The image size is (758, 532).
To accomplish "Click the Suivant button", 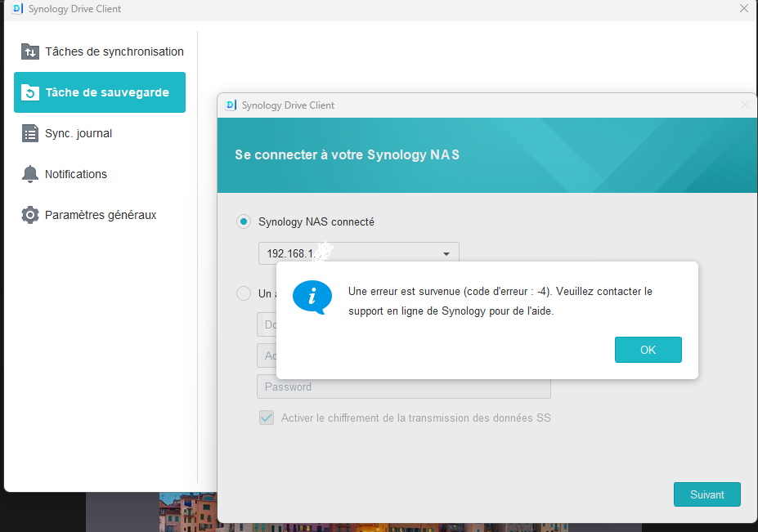I will pyautogui.click(x=706, y=494).
